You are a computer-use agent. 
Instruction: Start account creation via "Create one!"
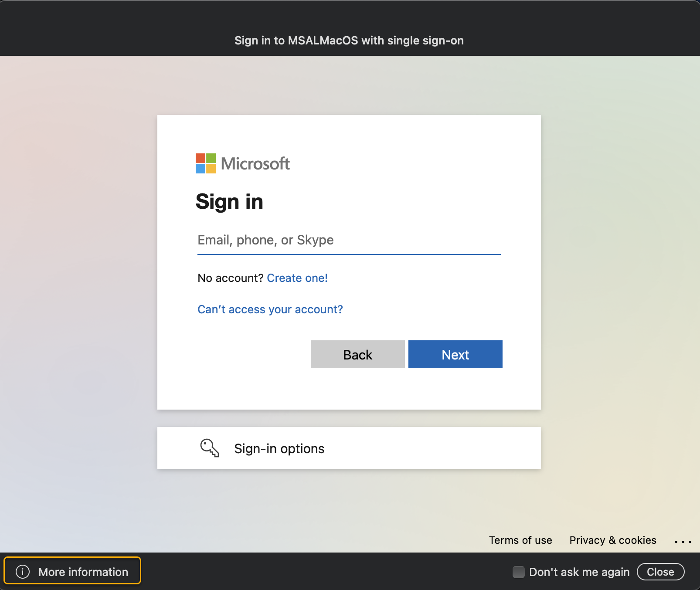(x=297, y=278)
